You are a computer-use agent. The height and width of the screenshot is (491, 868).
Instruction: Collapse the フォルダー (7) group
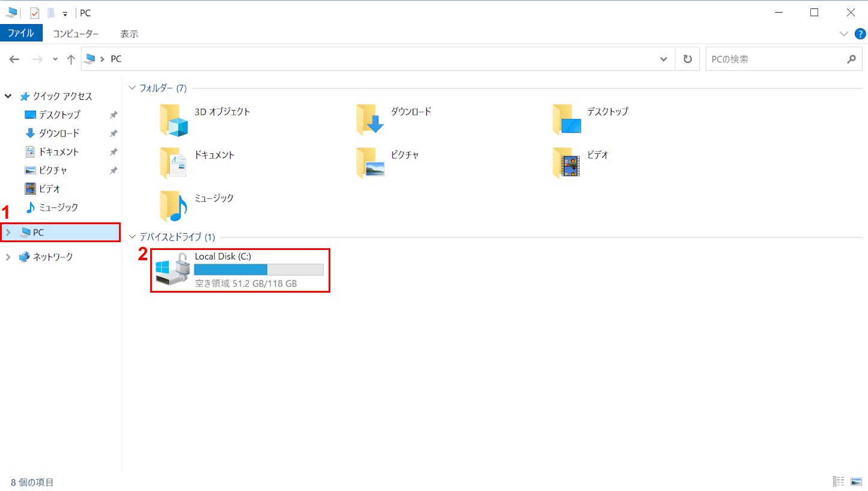[133, 88]
